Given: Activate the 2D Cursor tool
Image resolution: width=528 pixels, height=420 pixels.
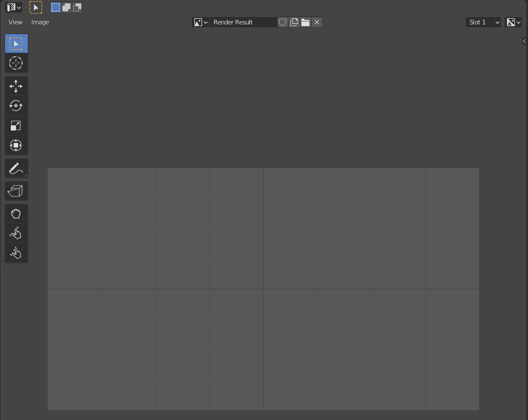Looking at the screenshot, I should pyautogui.click(x=16, y=63).
